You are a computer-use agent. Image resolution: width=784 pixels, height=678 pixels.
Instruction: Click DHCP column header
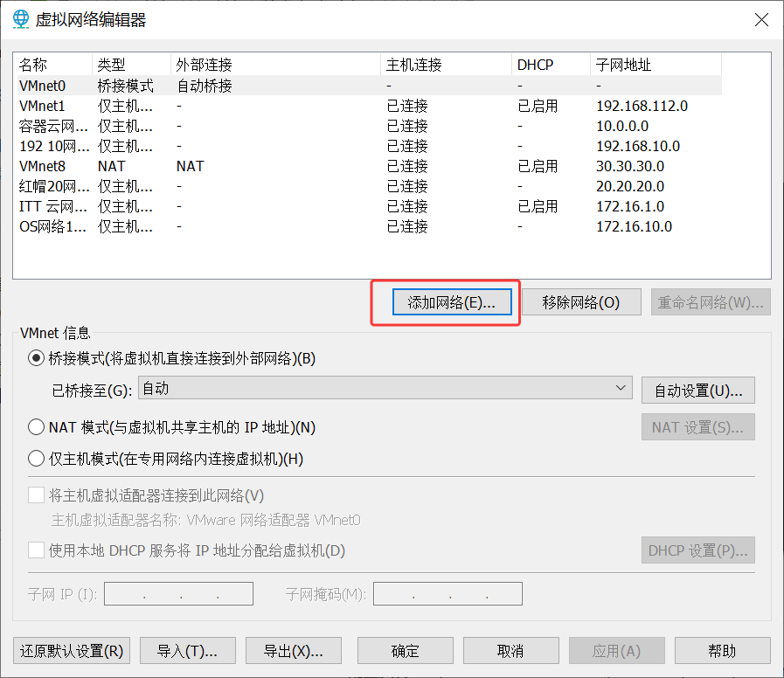[551, 65]
